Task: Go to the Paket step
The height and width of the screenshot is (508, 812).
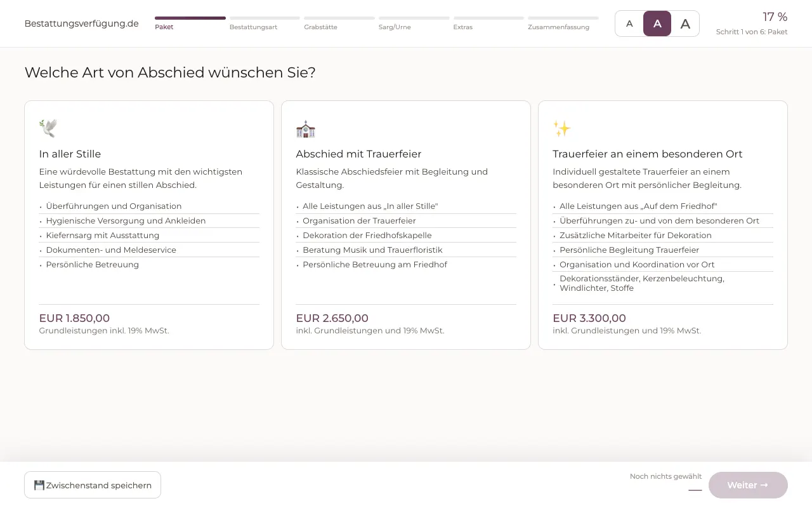Action: [190, 23]
